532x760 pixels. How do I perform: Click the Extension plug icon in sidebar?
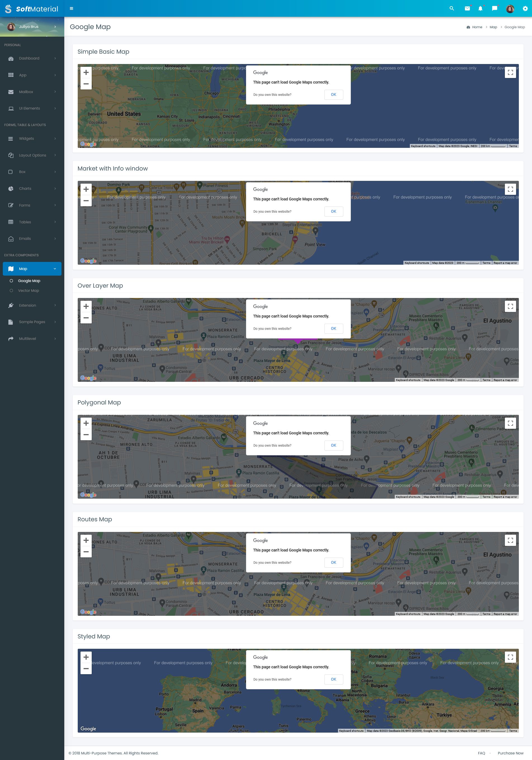click(11, 305)
